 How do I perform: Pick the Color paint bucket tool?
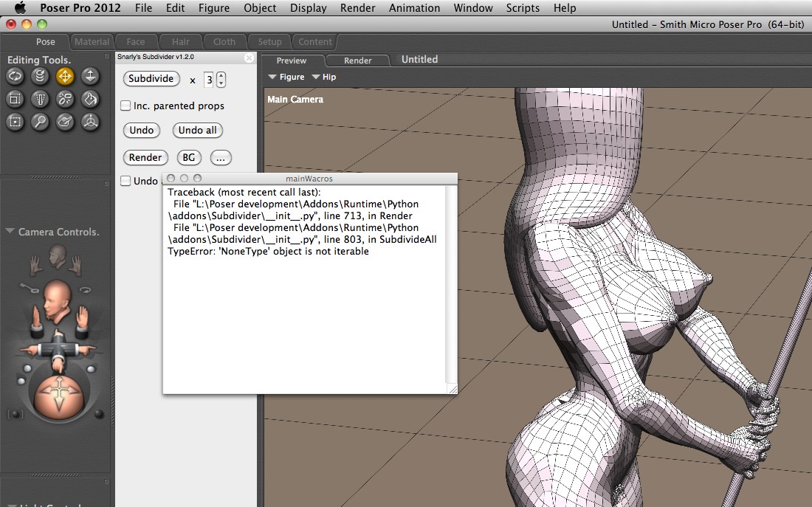[x=90, y=99]
